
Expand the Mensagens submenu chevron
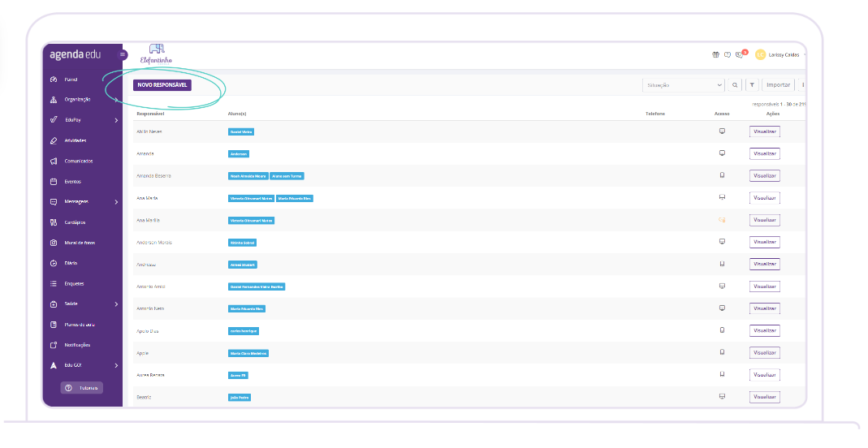pos(116,202)
